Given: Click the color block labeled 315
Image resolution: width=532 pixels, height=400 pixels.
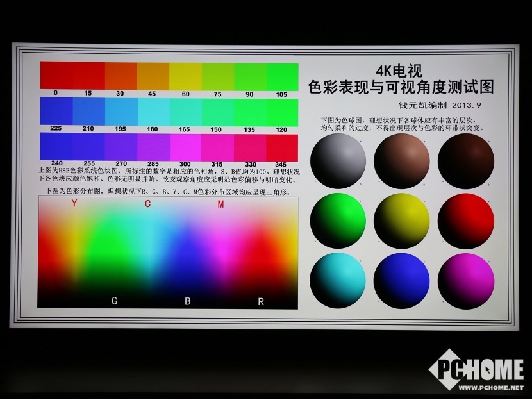Looking at the screenshot, I should (218, 147).
